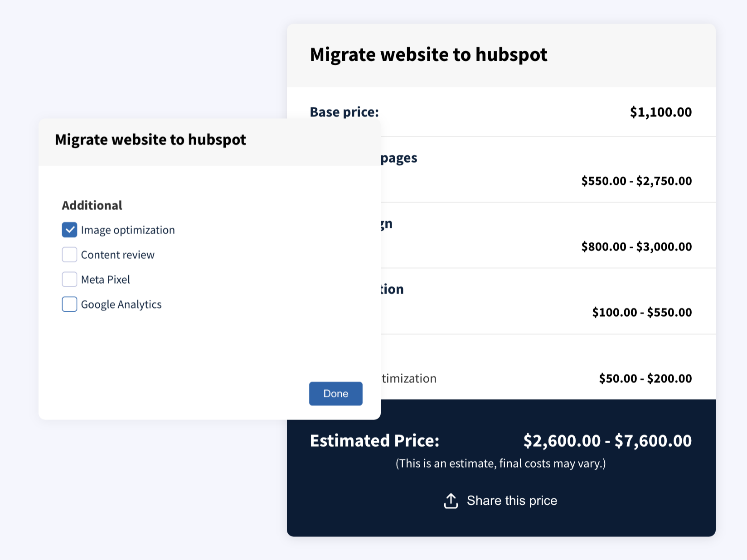Click the $550.00 - $2,750.00 pages price

click(x=636, y=181)
